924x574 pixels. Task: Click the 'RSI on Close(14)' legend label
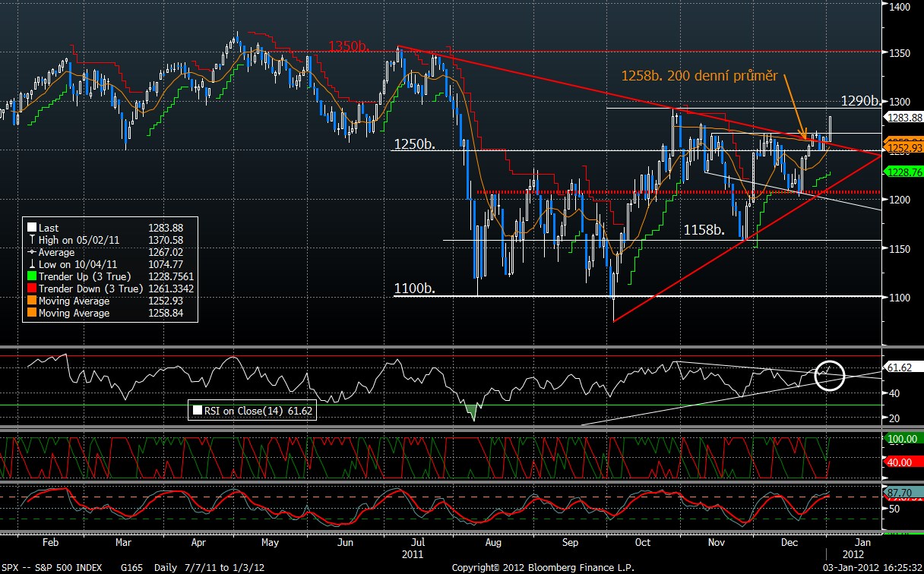coord(243,411)
